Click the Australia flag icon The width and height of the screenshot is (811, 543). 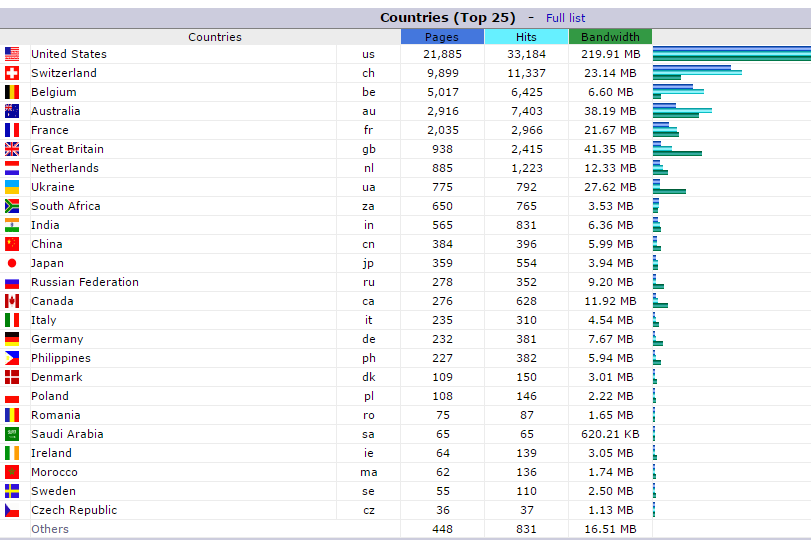[12, 111]
